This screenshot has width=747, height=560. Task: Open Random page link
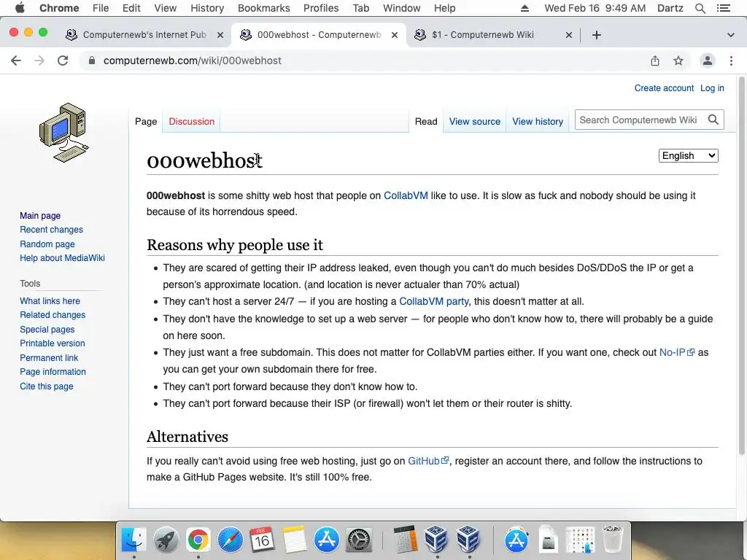(x=47, y=244)
